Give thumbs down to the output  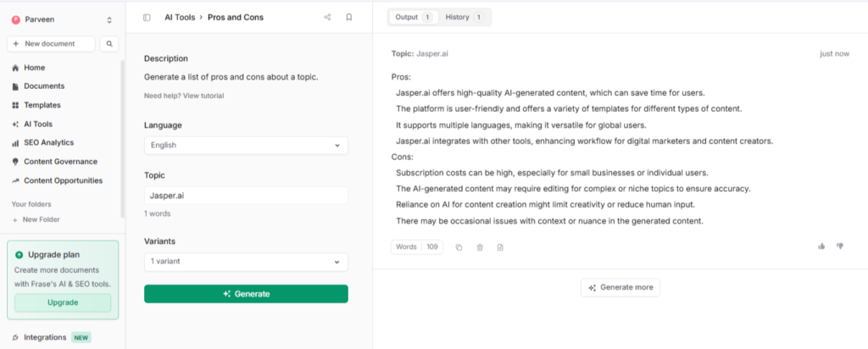[x=840, y=247]
